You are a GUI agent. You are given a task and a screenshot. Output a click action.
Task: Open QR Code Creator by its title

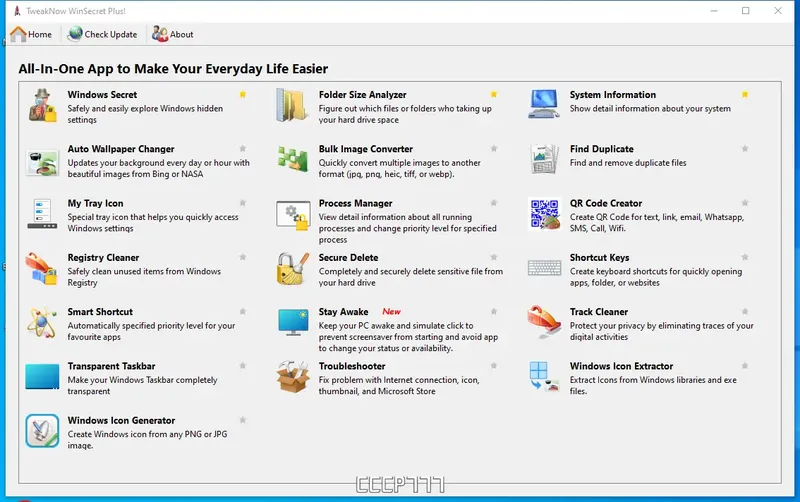point(606,203)
